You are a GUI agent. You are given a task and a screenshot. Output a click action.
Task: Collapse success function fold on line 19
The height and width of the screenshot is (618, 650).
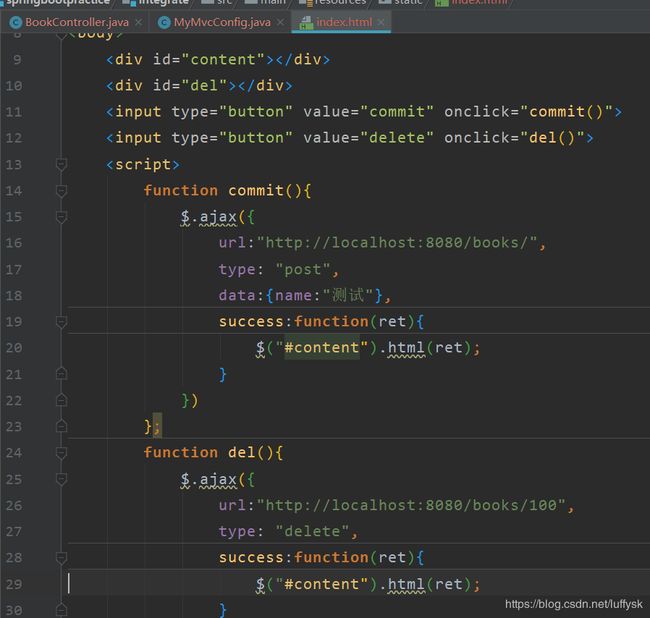(x=61, y=322)
